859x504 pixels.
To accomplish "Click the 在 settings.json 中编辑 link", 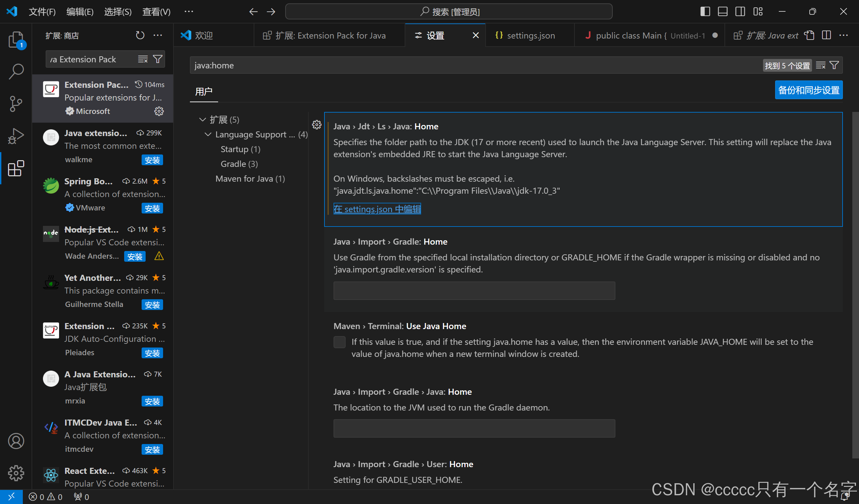I will (x=377, y=209).
